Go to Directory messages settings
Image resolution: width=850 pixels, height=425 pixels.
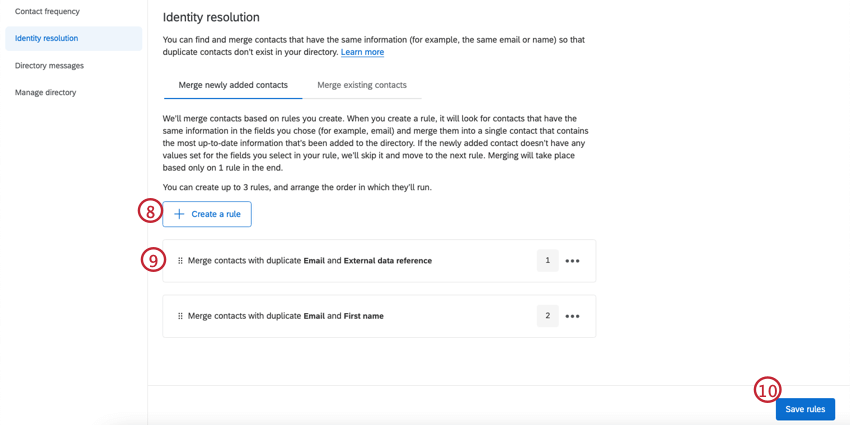point(49,66)
